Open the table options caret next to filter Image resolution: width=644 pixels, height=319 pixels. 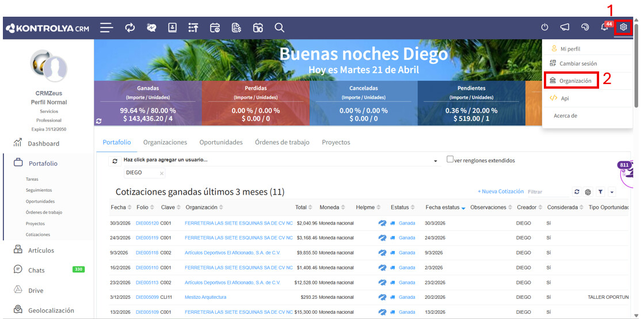pos(611,192)
